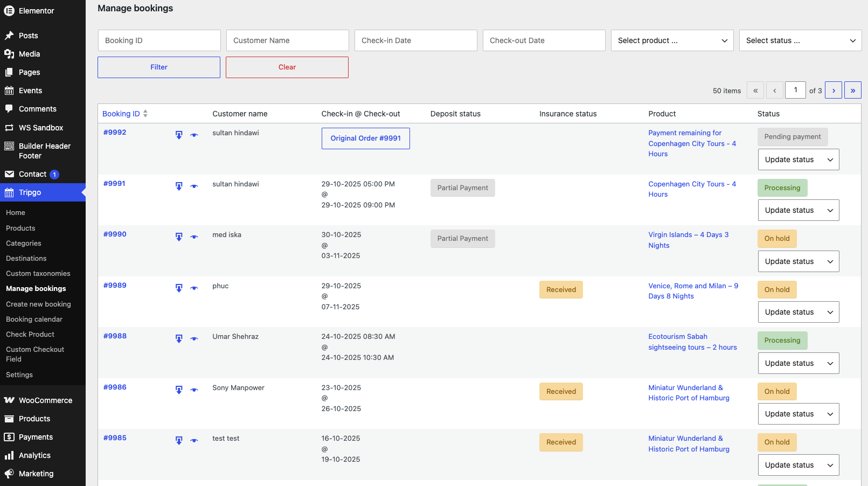Image resolution: width=868 pixels, height=486 pixels.
Task: Click the Comments bubble icon
Action: [9, 109]
